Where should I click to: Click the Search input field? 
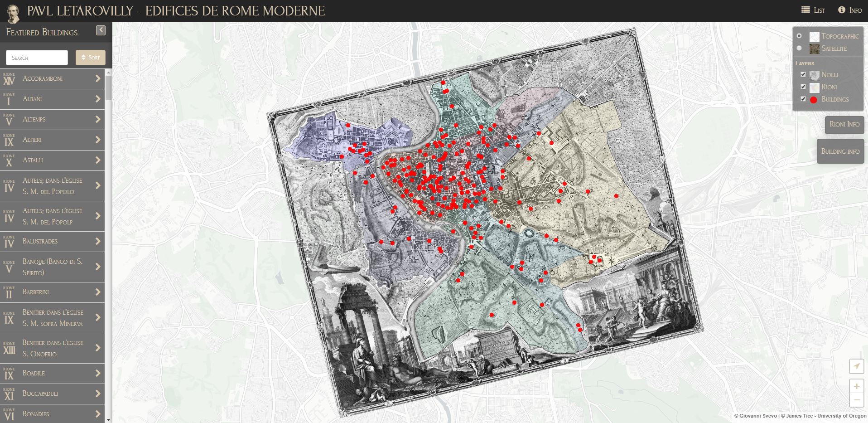click(x=37, y=58)
